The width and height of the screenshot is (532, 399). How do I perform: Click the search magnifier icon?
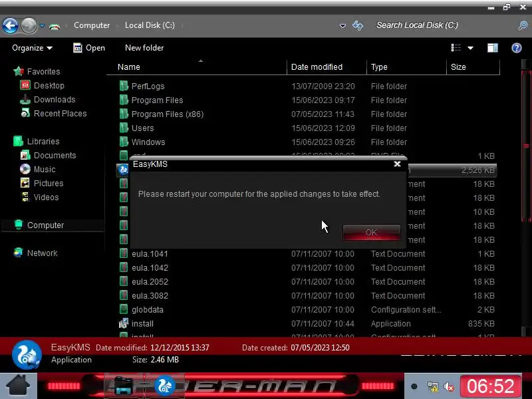point(523,25)
